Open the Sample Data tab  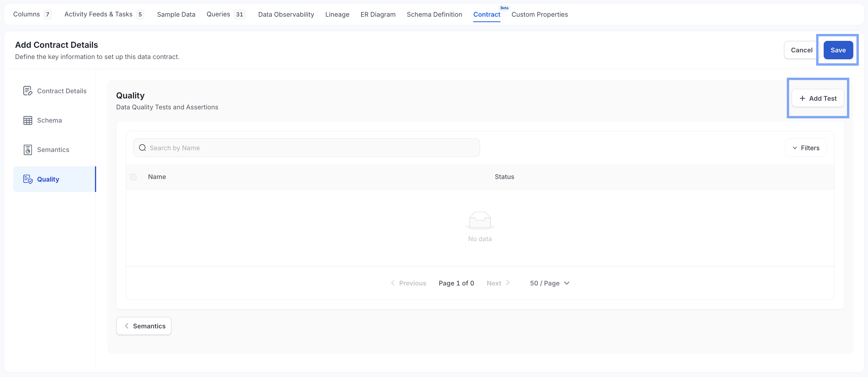point(176,14)
